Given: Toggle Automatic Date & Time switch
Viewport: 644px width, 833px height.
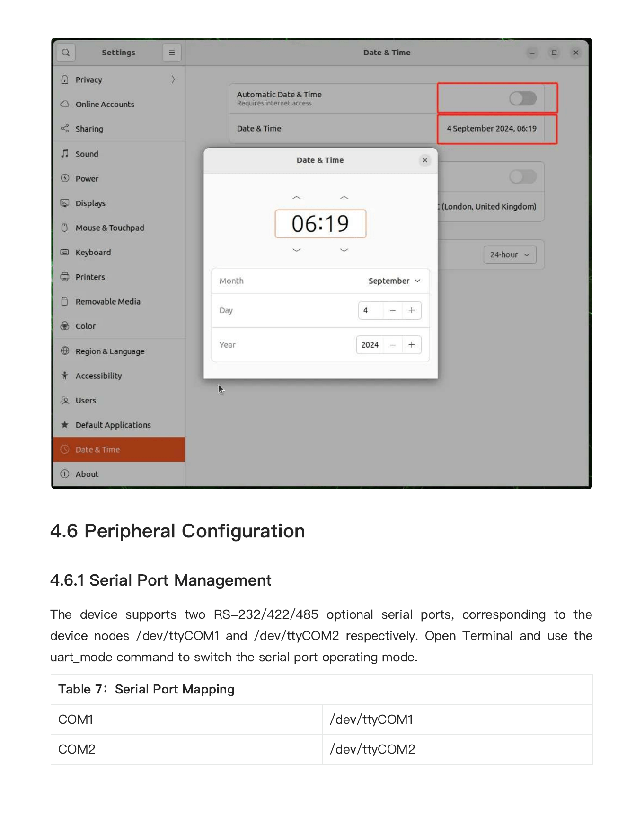Looking at the screenshot, I should 523,98.
